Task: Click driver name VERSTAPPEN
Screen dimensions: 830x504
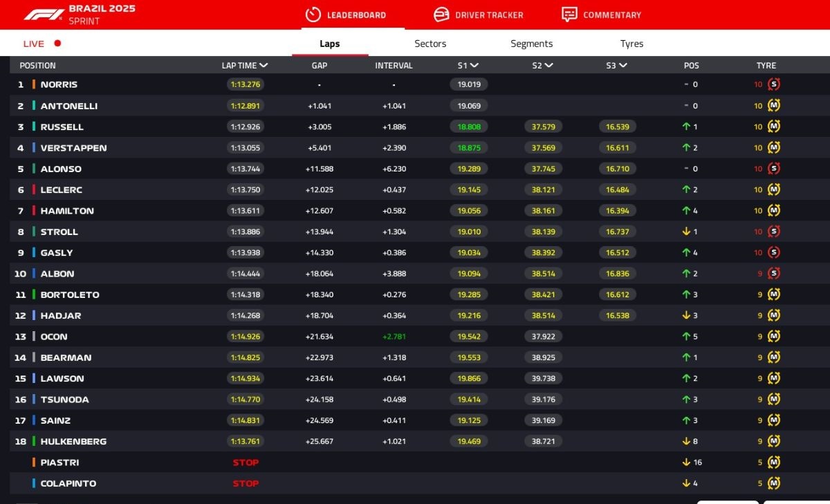Action: click(73, 148)
